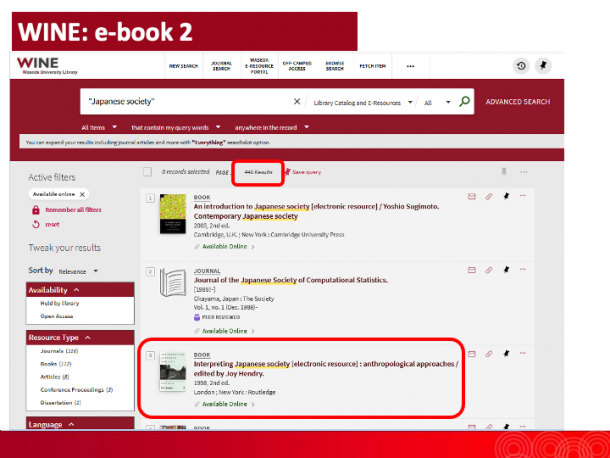
Task: Copy permalink for Interpreting Japanese society
Action: pos(489,354)
